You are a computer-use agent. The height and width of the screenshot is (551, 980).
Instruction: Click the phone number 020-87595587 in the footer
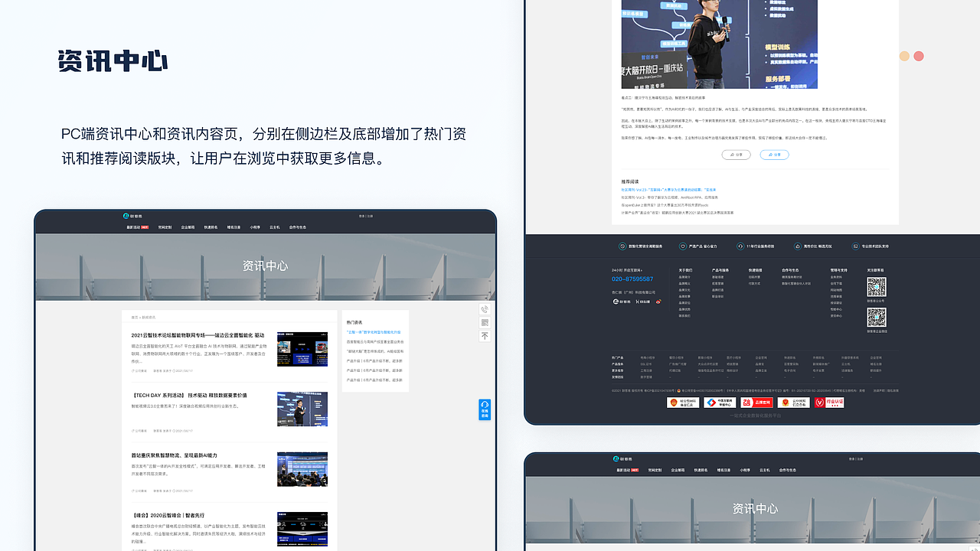coord(632,279)
